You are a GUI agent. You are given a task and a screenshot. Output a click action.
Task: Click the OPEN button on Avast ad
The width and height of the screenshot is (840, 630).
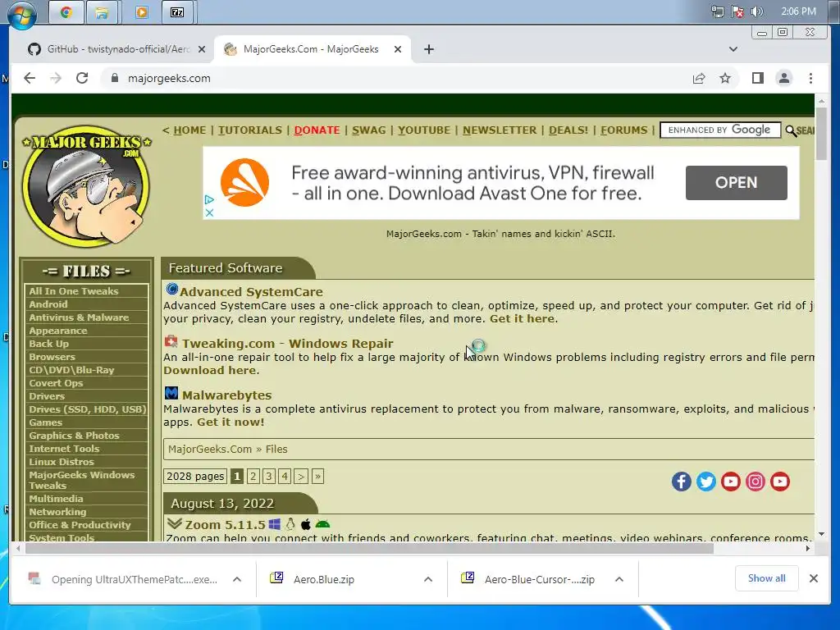pyautogui.click(x=736, y=183)
